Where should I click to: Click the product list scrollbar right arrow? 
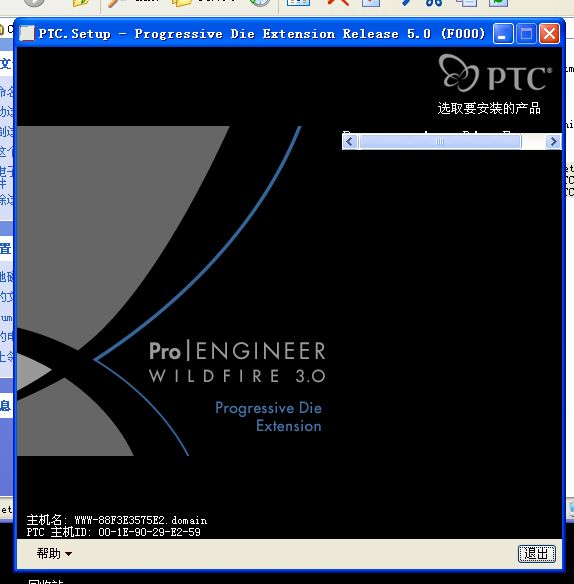(x=553, y=142)
